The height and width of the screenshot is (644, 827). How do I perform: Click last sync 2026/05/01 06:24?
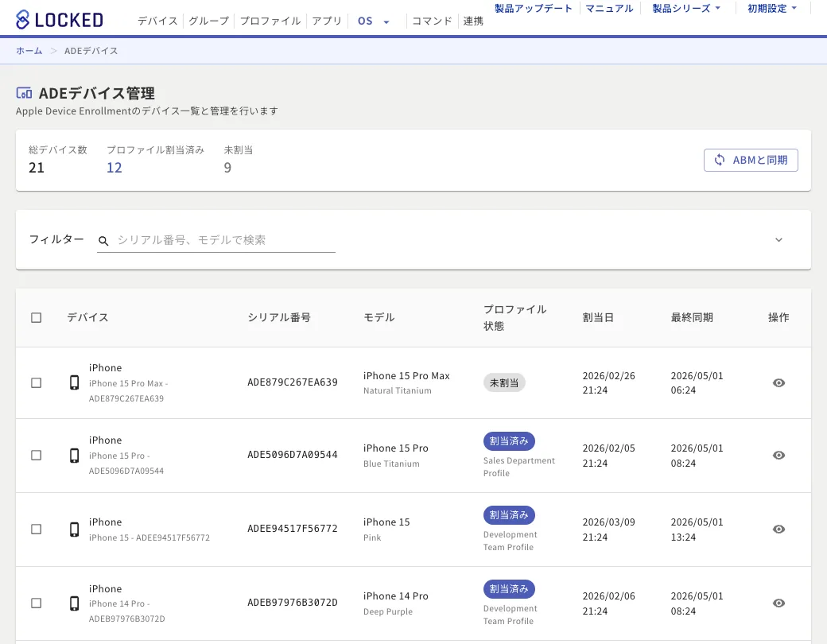coord(697,383)
